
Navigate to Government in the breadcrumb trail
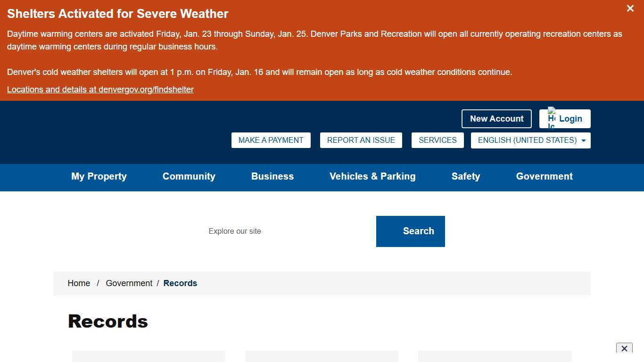click(x=129, y=283)
